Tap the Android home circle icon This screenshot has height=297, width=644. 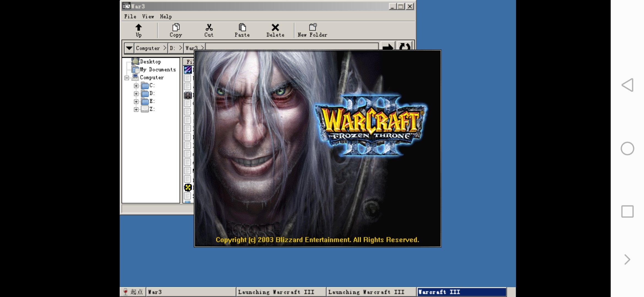point(627,148)
